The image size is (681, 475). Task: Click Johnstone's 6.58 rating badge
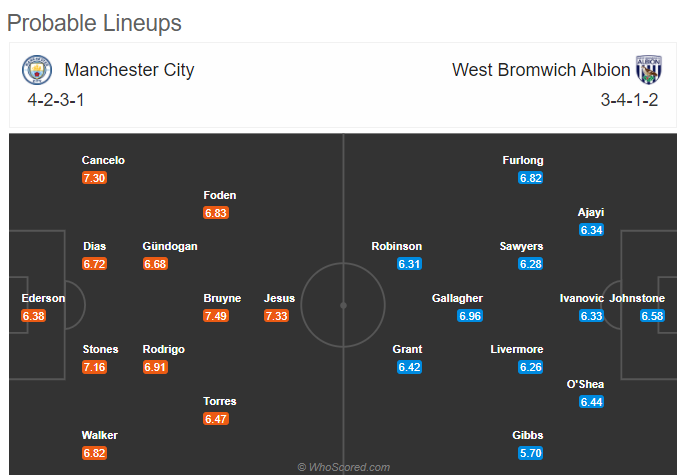(x=652, y=316)
